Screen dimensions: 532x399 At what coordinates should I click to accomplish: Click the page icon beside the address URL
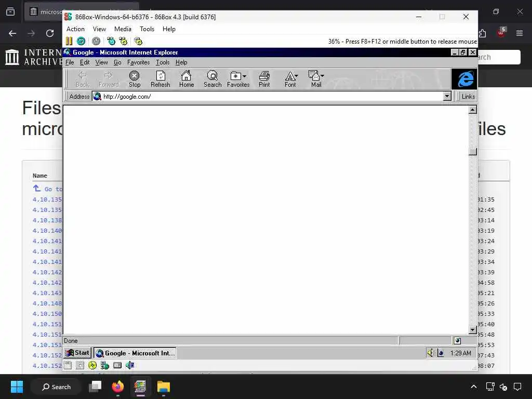click(x=97, y=96)
